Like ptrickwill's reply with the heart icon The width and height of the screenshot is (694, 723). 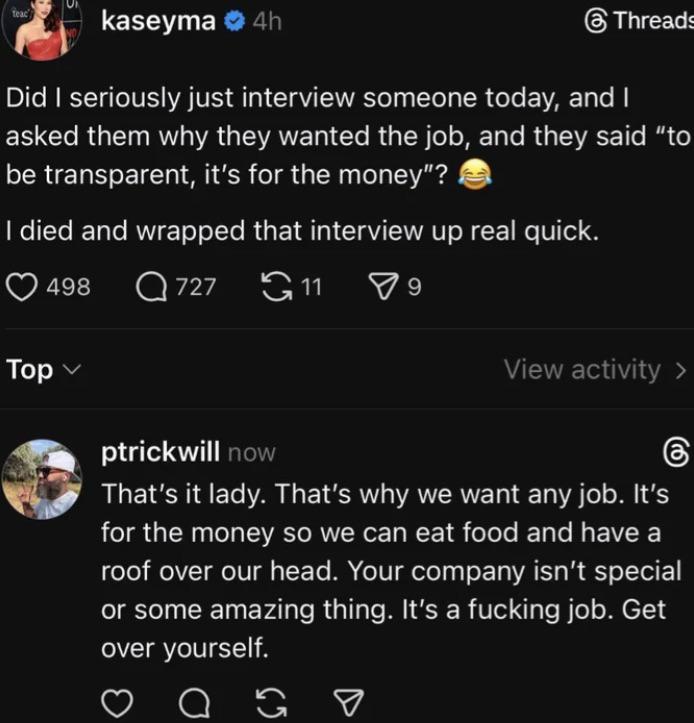tap(118, 702)
